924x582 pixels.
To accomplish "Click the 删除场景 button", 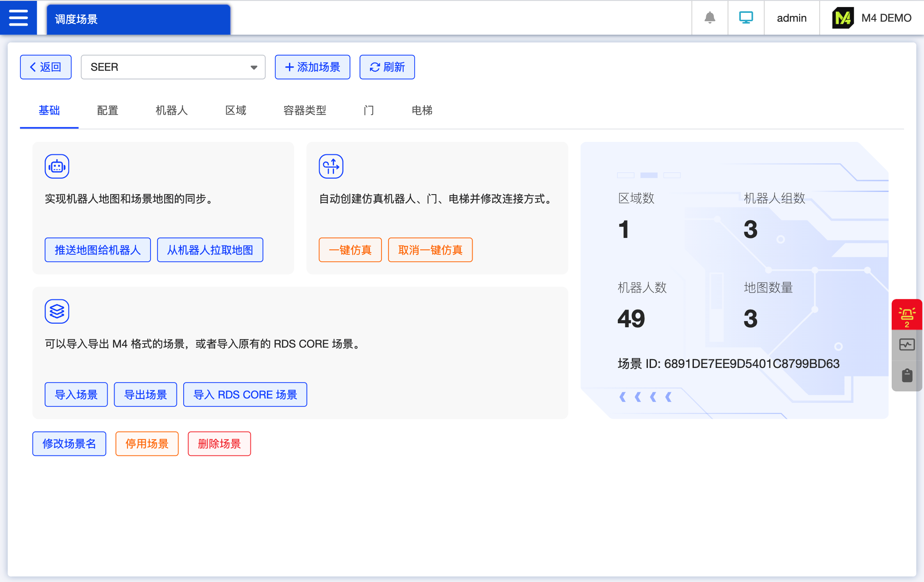I will pos(219,444).
